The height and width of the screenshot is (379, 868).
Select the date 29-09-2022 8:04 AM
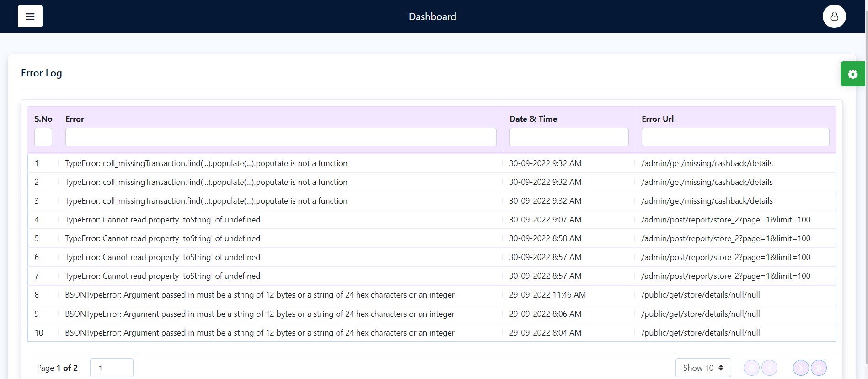(x=545, y=333)
